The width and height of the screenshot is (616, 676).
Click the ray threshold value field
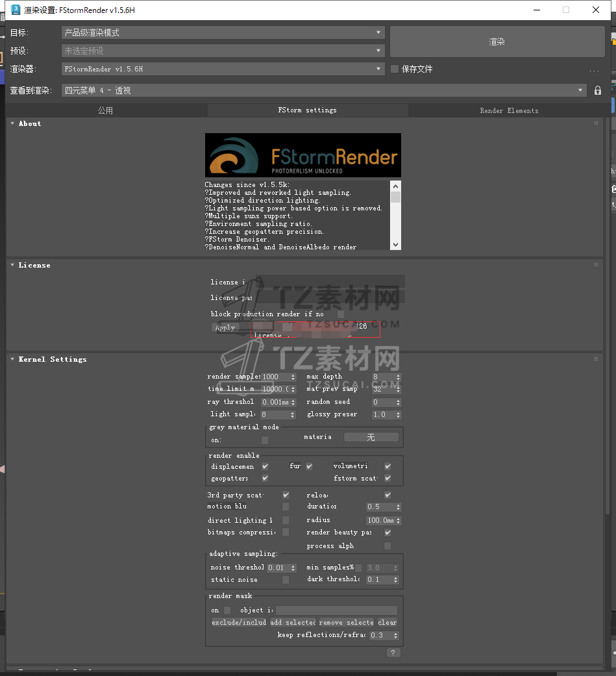coord(275,402)
